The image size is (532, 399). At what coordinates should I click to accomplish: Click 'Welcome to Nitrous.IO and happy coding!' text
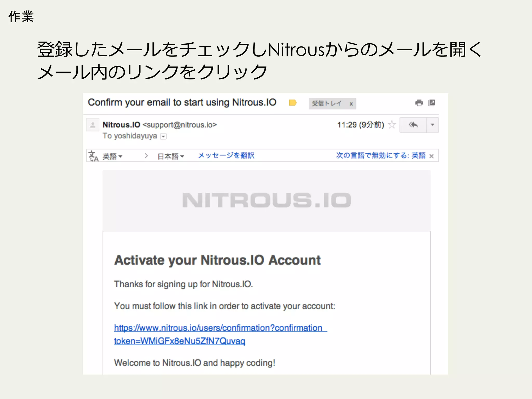click(195, 363)
